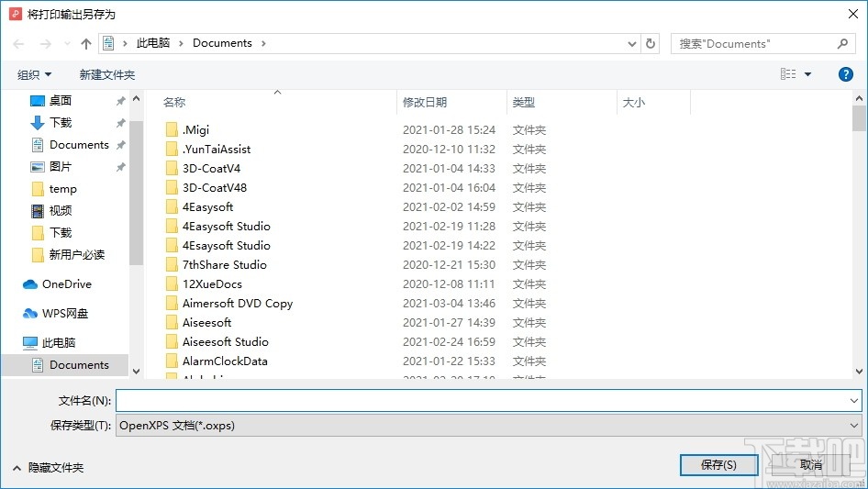This screenshot has height=489, width=868.
Task: Click the search magnifier icon
Action: [842, 44]
